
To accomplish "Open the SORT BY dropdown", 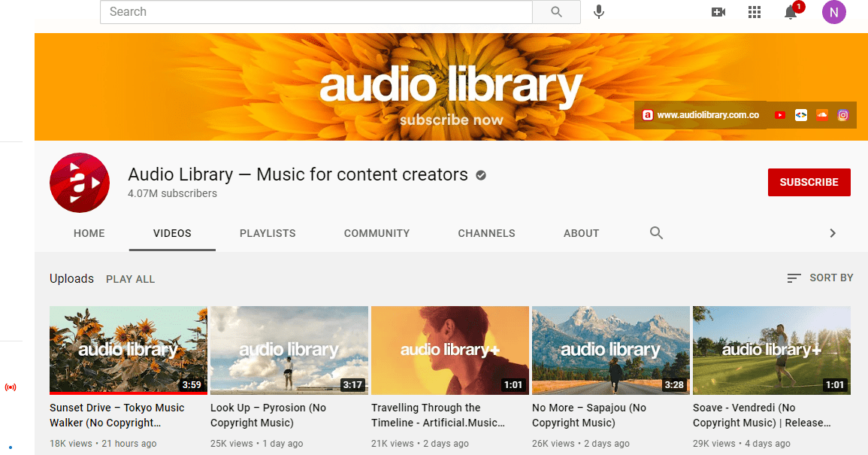I will 820,278.
